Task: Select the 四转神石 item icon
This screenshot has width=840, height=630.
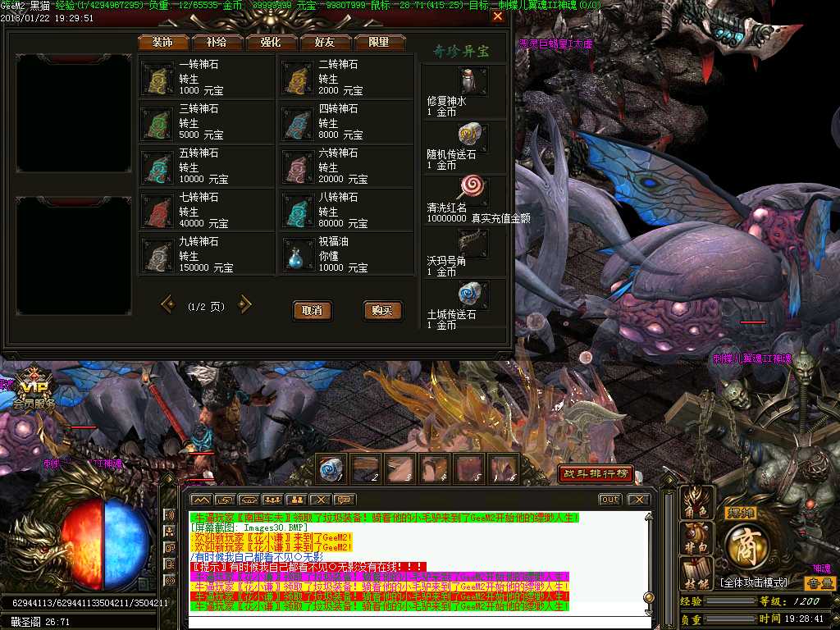Action: [297, 123]
